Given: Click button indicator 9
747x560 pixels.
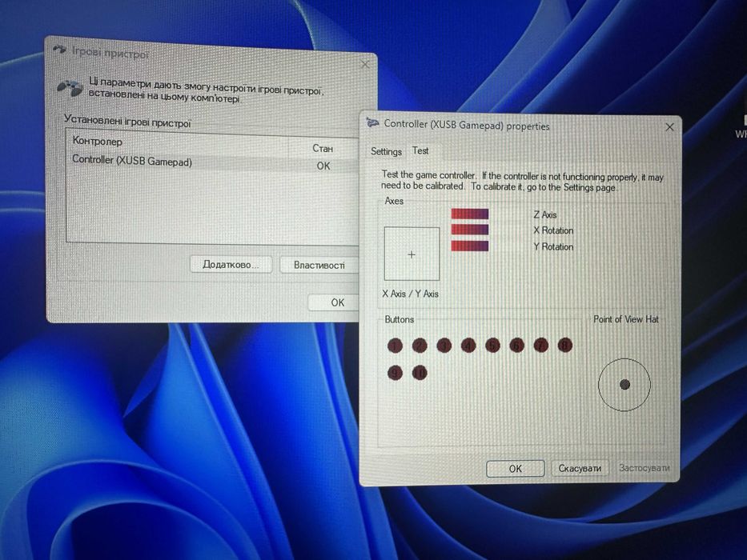Looking at the screenshot, I should [395, 373].
